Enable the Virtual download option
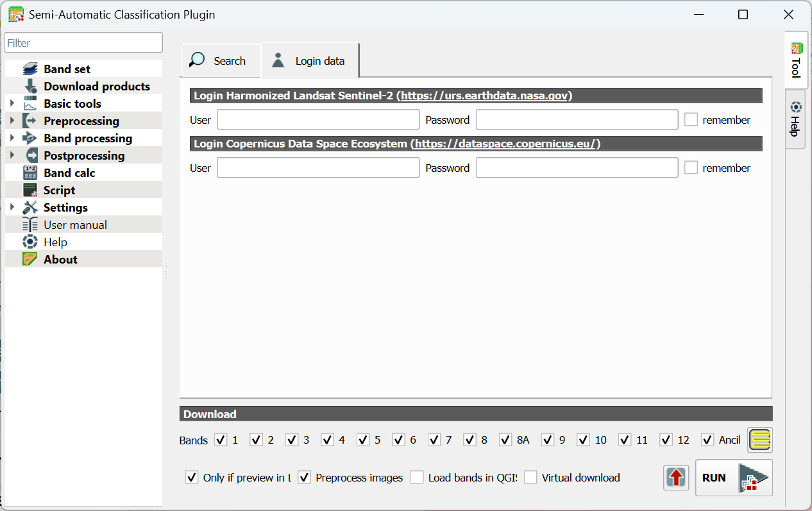The width and height of the screenshot is (812, 511). coord(530,478)
